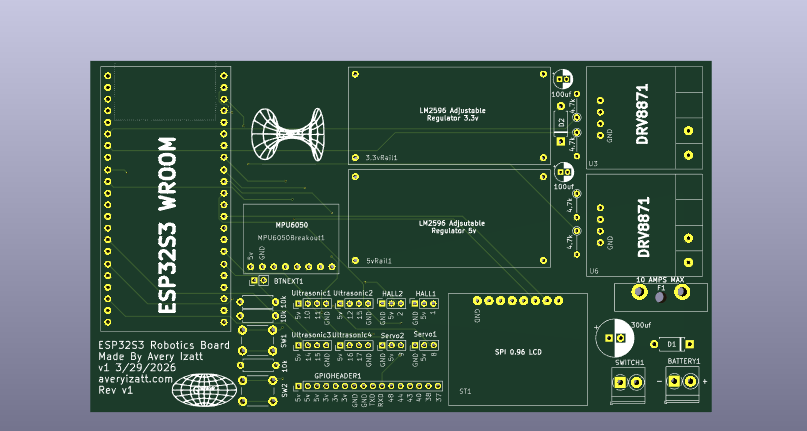Click the LM2596 3.3v regulator module

[448, 114]
